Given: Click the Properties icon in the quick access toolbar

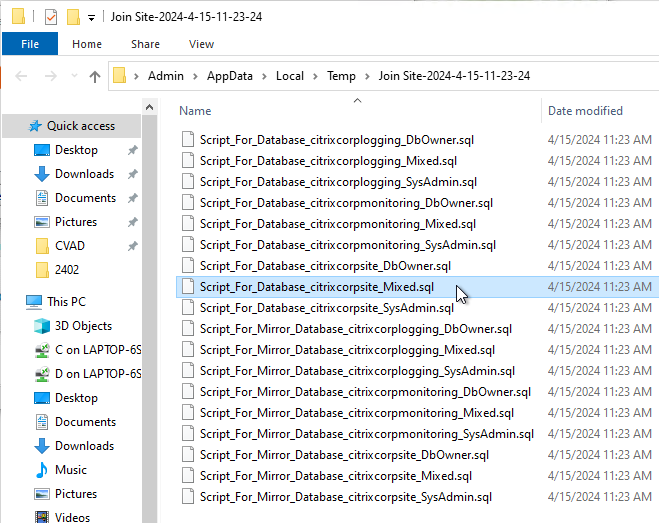Looking at the screenshot, I should point(51,17).
